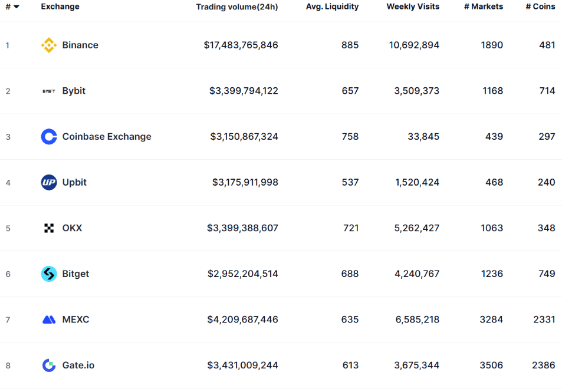Click Bitget coins count 749
562x392 pixels.
(x=547, y=274)
